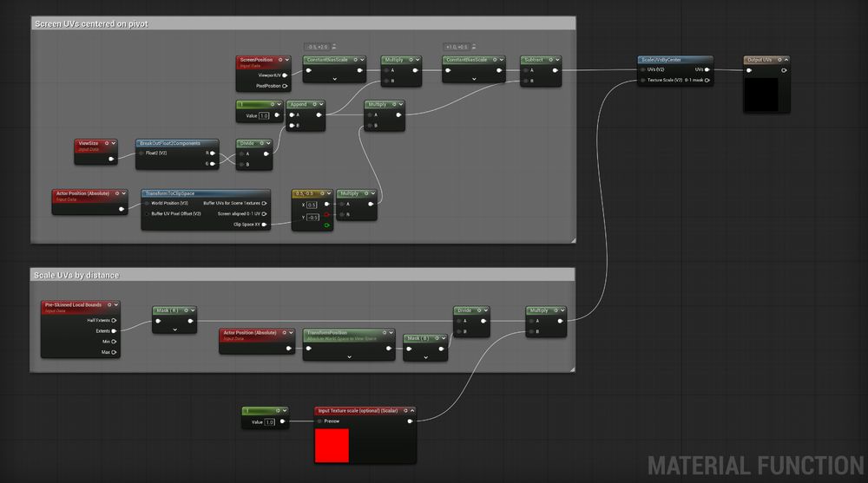The height and width of the screenshot is (483, 868).
Task: Click the Value field on constant beside Append
Action: pos(264,115)
